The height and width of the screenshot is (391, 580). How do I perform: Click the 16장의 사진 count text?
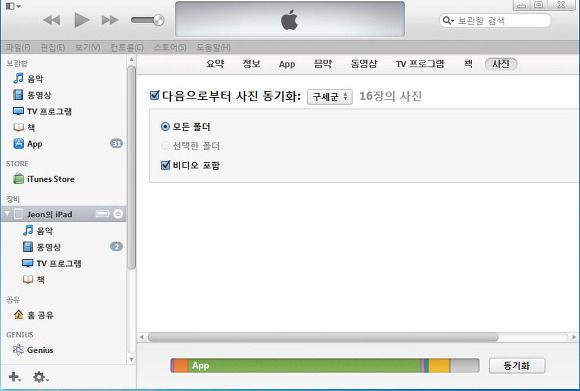391,96
